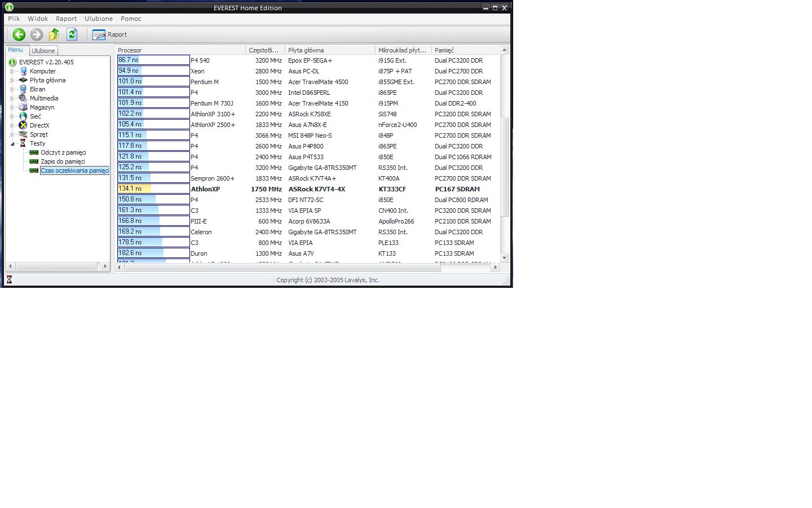
Task: Sort by the Procesor column header
Action: pyautogui.click(x=180, y=50)
